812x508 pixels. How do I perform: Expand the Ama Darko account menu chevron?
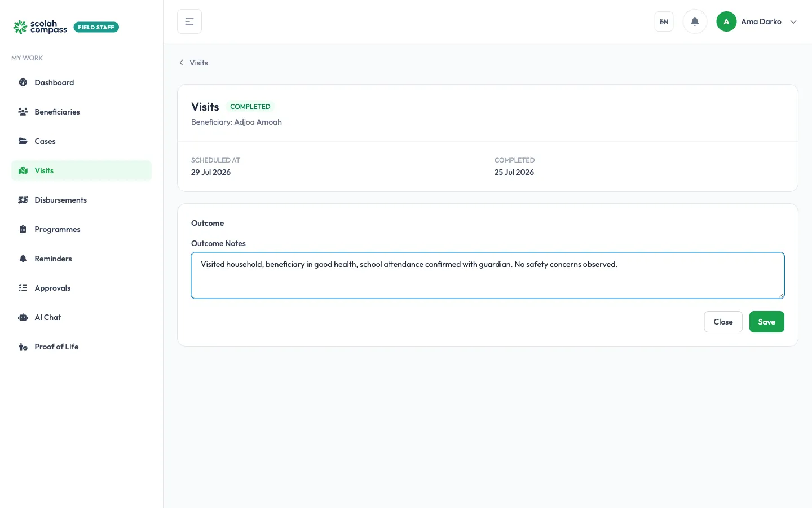(793, 22)
